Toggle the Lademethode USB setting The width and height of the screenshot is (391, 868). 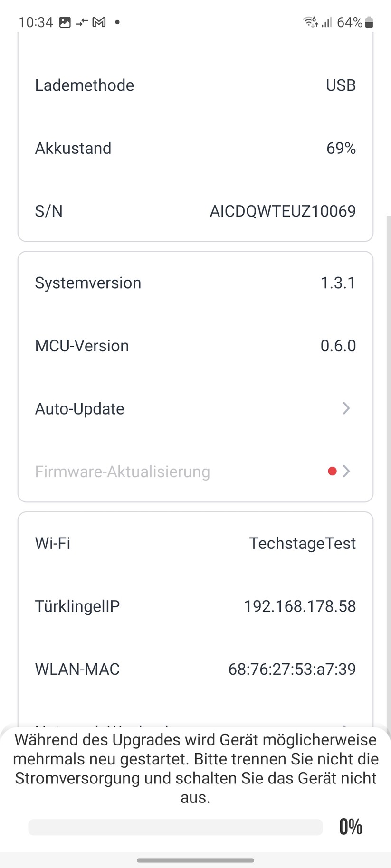point(195,85)
